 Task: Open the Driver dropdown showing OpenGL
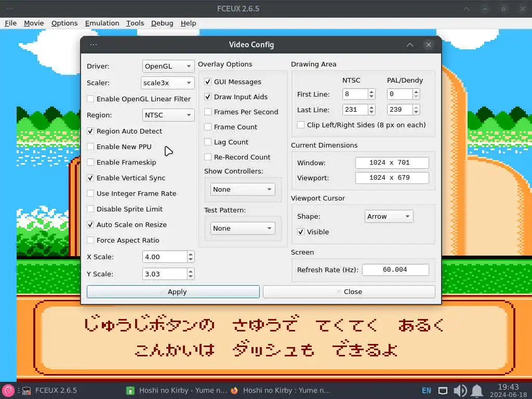pos(168,66)
